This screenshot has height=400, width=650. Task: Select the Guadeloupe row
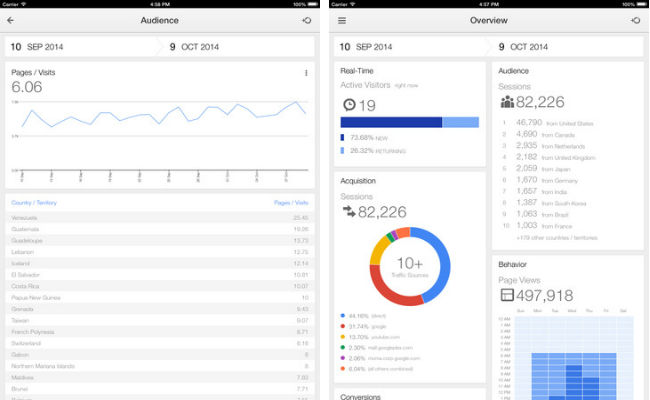click(160, 240)
